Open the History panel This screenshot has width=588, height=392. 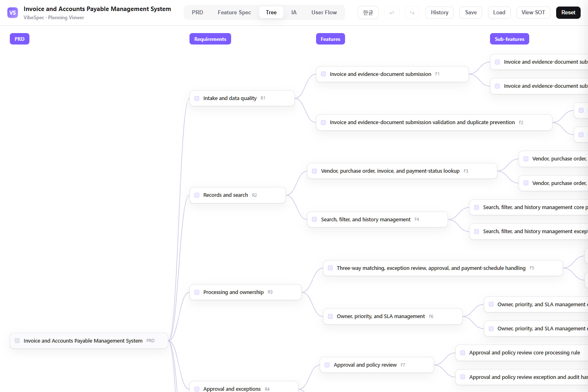point(440,13)
